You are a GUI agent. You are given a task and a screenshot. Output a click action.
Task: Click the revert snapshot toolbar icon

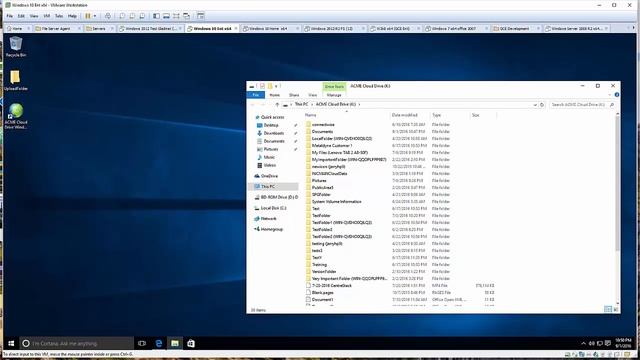132,16
